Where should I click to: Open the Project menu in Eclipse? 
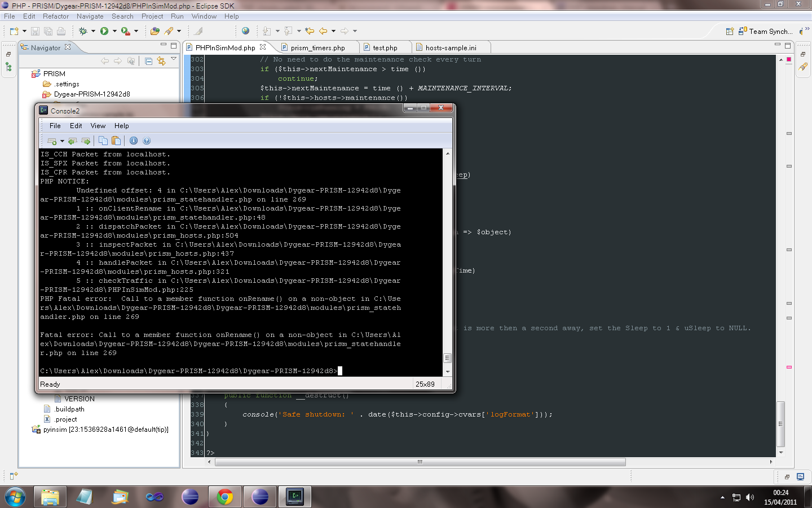pos(152,16)
